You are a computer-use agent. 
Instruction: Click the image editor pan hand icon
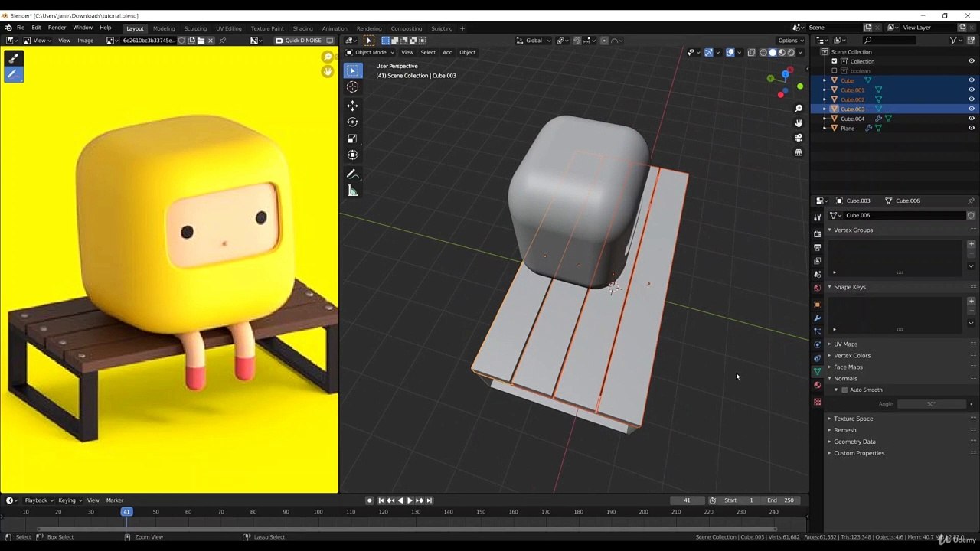328,71
